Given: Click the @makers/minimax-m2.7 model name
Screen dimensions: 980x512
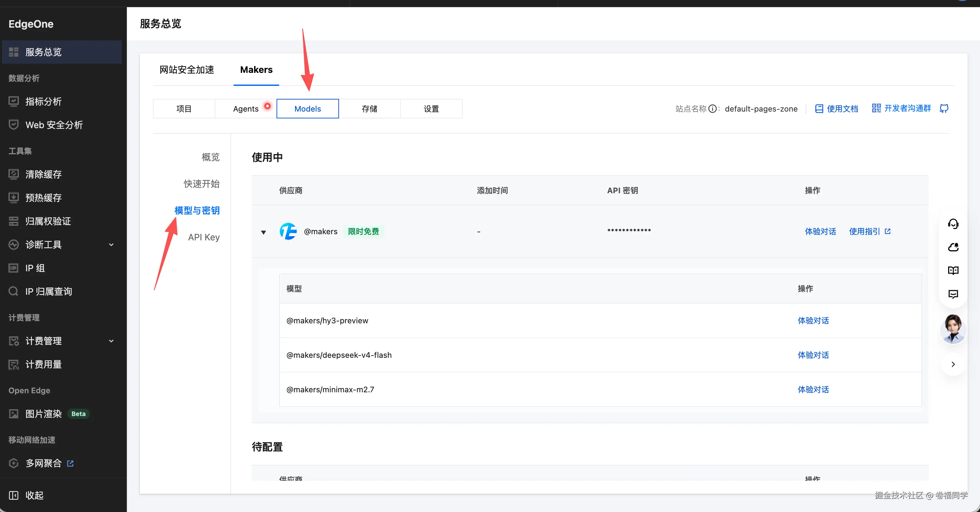Looking at the screenshot, I should [330, 389].
